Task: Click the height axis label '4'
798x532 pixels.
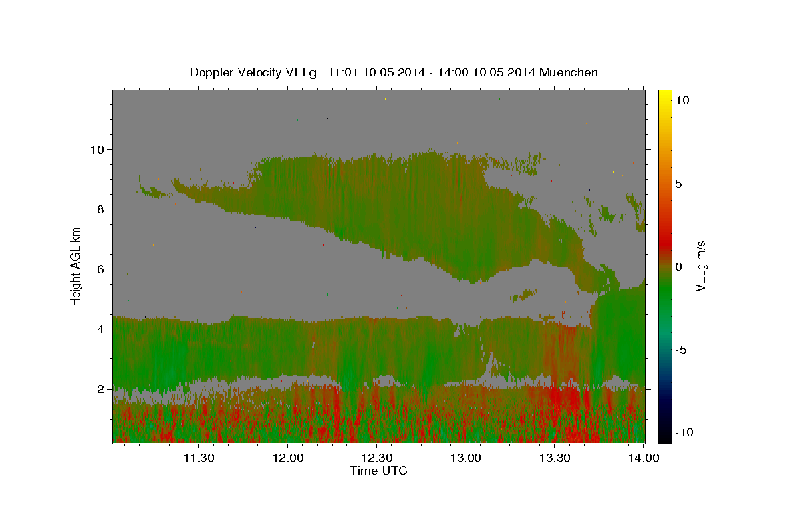Action: 100,329
